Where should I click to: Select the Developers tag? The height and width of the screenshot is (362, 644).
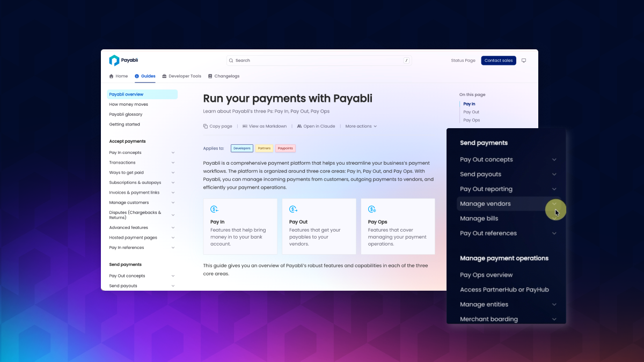241,149
